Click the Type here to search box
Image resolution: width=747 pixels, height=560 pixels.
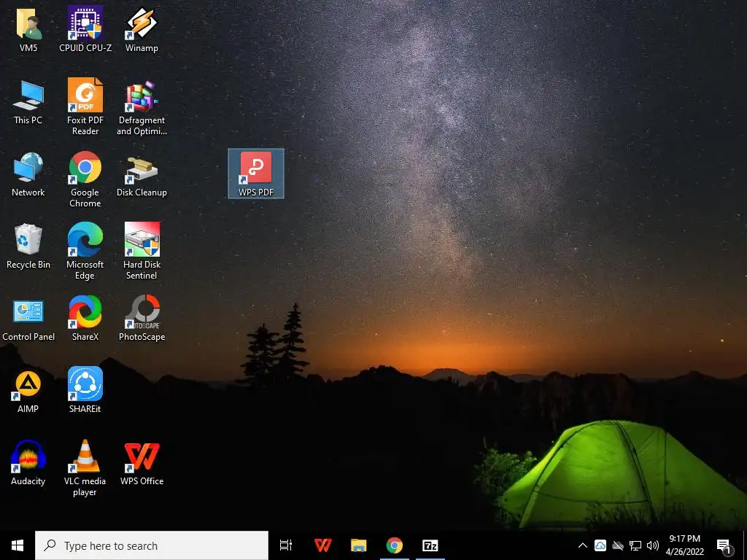tap(152, 545)
